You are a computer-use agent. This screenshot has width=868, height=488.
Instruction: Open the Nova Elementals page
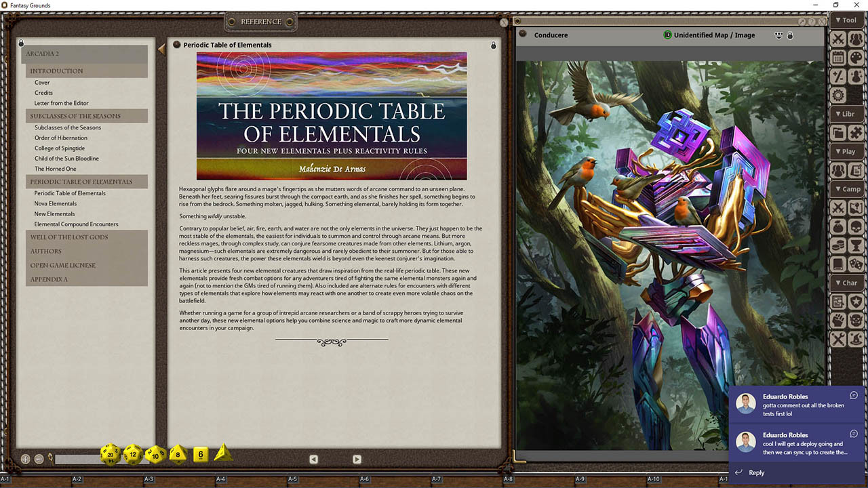coord(56,203)
